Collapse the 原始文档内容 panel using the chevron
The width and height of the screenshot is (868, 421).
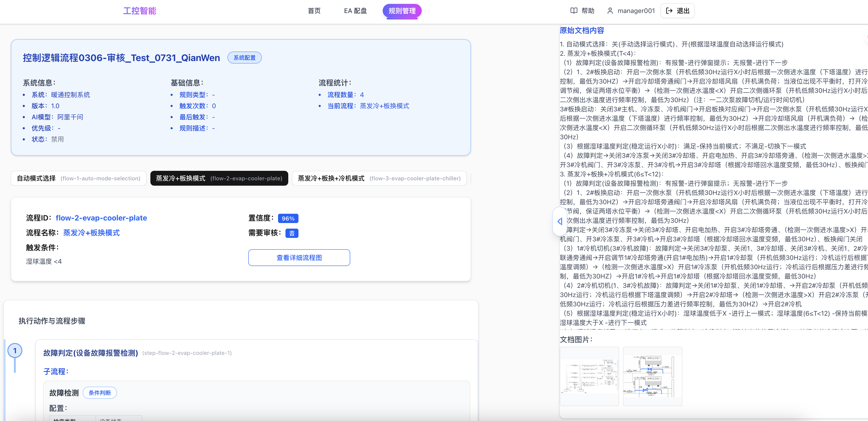[559, 221]
